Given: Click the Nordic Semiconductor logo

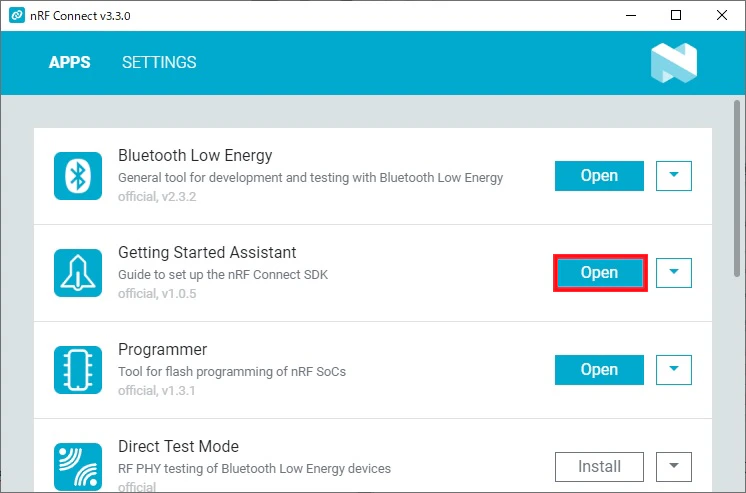Looking at the screenshot, I should [x=674, y=62].
